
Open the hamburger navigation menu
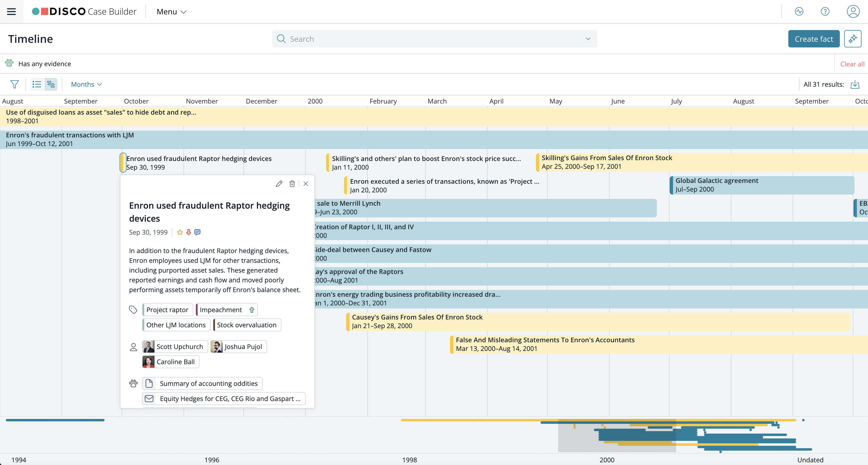click(11, 11)
